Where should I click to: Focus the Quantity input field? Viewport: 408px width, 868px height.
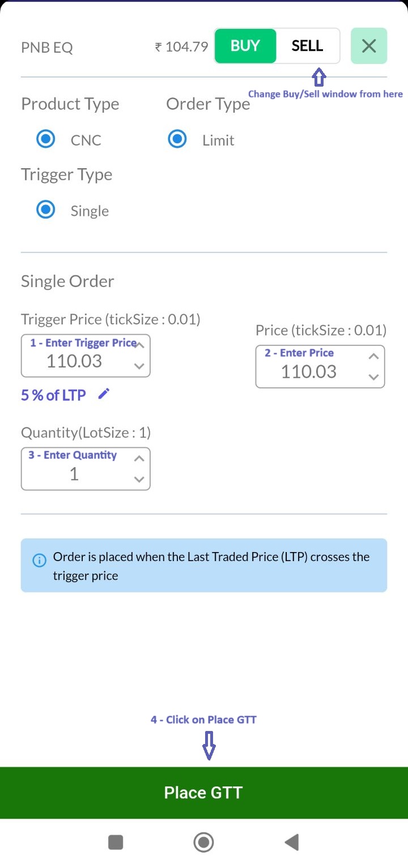[x=74, y=474]
